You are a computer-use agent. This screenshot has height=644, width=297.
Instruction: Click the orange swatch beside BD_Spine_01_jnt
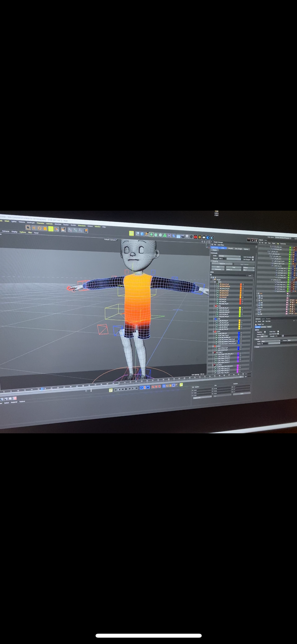pos(241,284)
